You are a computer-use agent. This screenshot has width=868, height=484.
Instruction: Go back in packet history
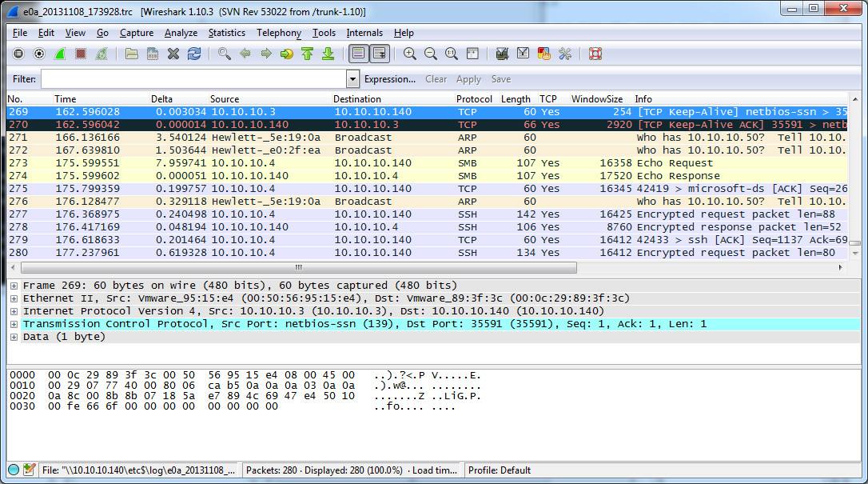245,54
